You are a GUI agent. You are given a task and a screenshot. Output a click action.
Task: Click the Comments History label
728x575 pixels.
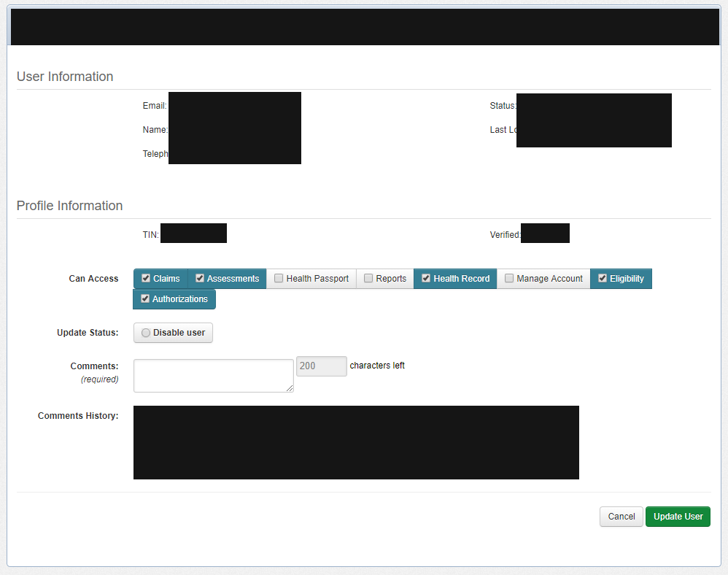[x=78, y=416]
